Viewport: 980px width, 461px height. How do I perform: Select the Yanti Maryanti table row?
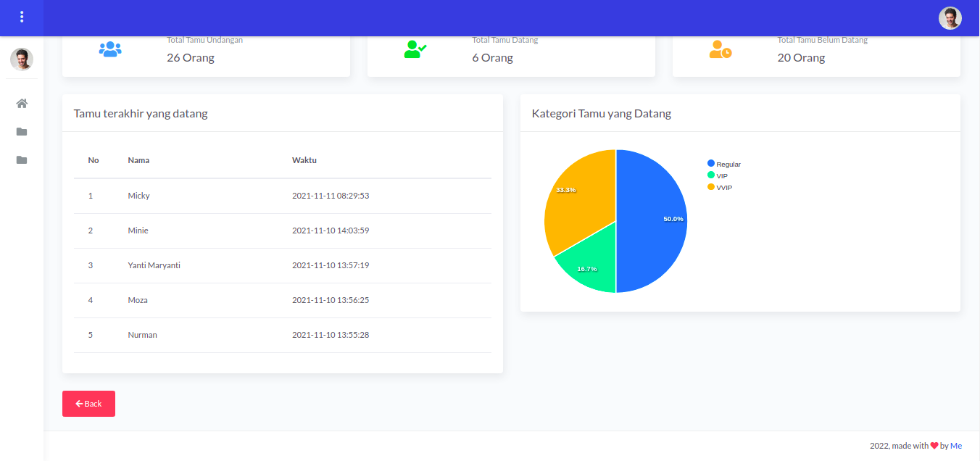click(283, 265)
